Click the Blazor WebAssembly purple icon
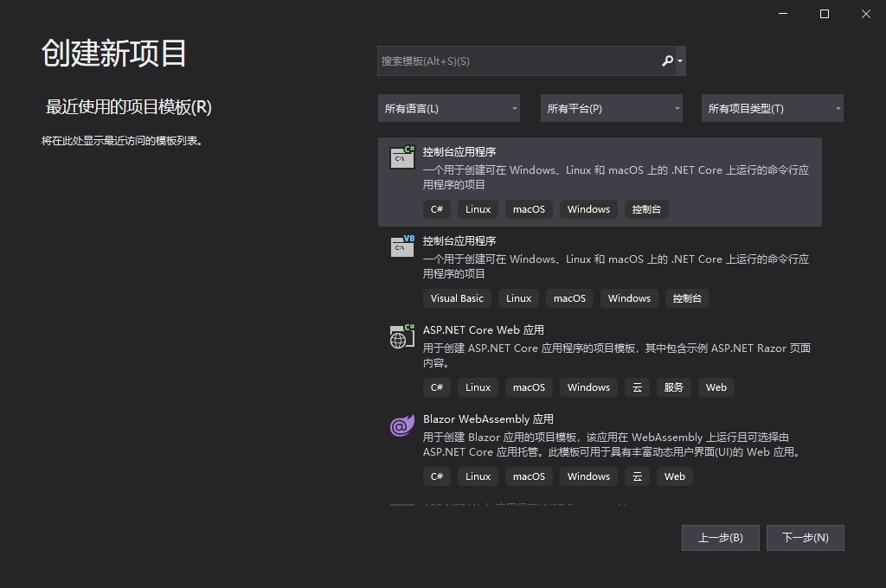Screen dimensions: 886x588 pyautogui.click(x=402, y=425)
